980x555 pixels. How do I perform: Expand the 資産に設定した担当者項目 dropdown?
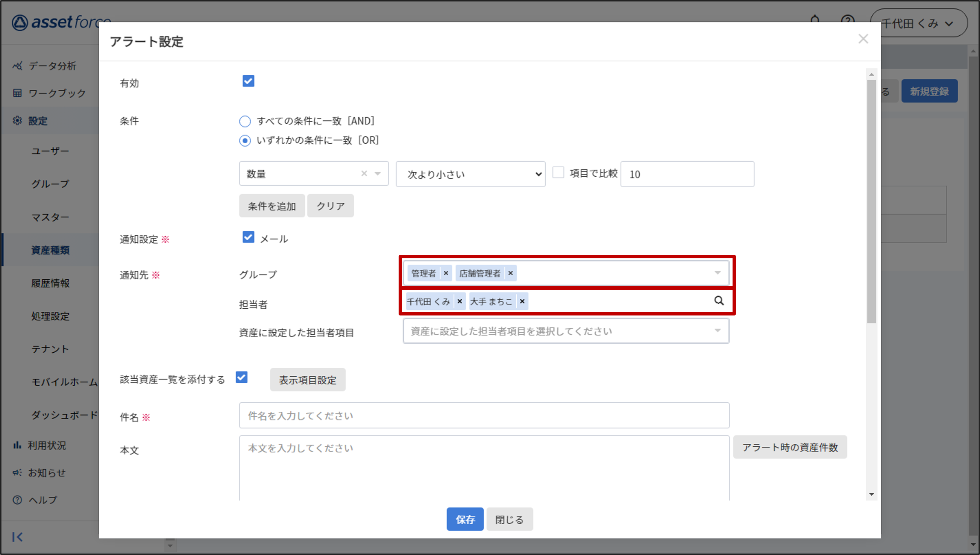[566, 331]
